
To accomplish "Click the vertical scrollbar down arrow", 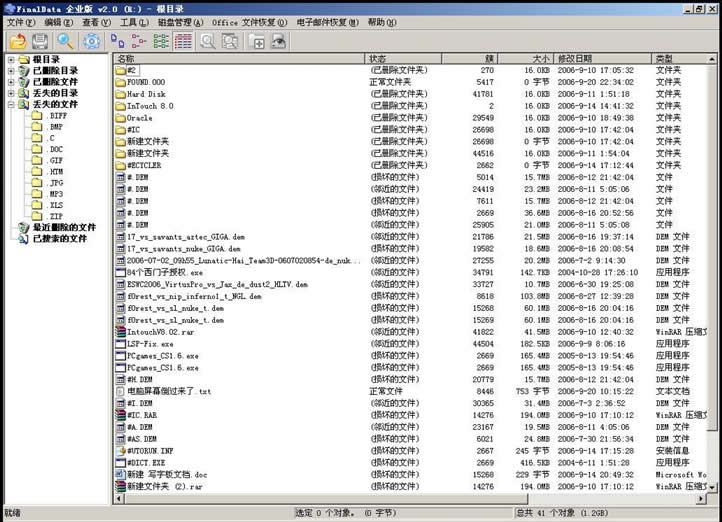I will (x=712, y=487).
